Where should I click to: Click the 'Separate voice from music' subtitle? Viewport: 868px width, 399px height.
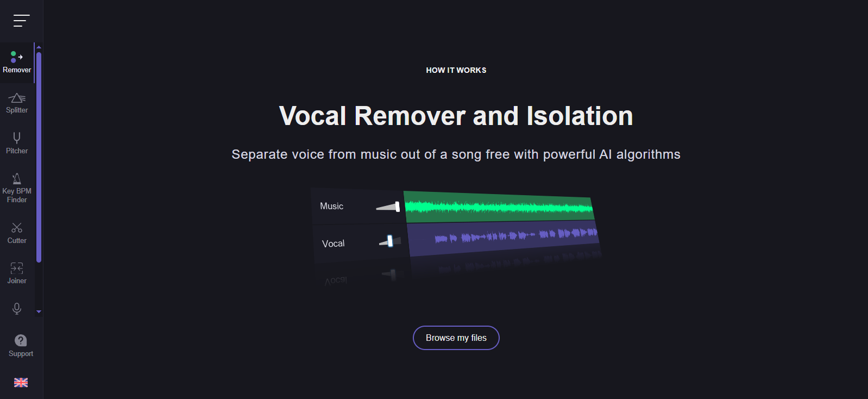[x=456, y=154]
